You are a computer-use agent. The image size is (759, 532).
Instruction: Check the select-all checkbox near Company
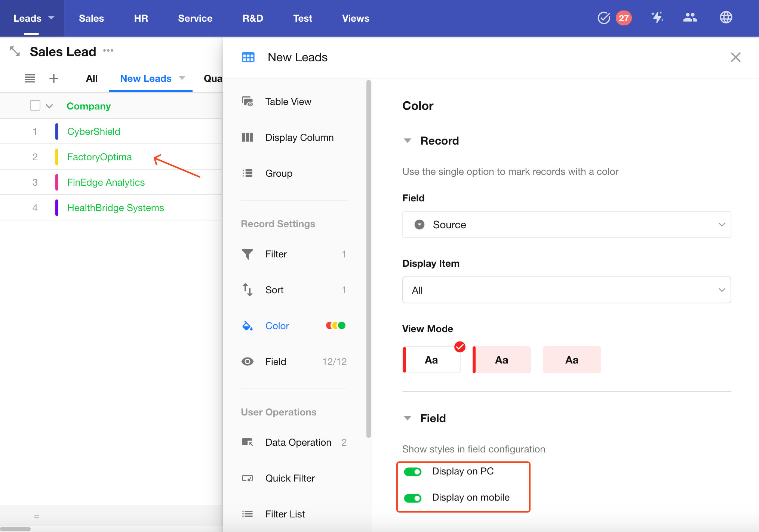tap(35, 106)
